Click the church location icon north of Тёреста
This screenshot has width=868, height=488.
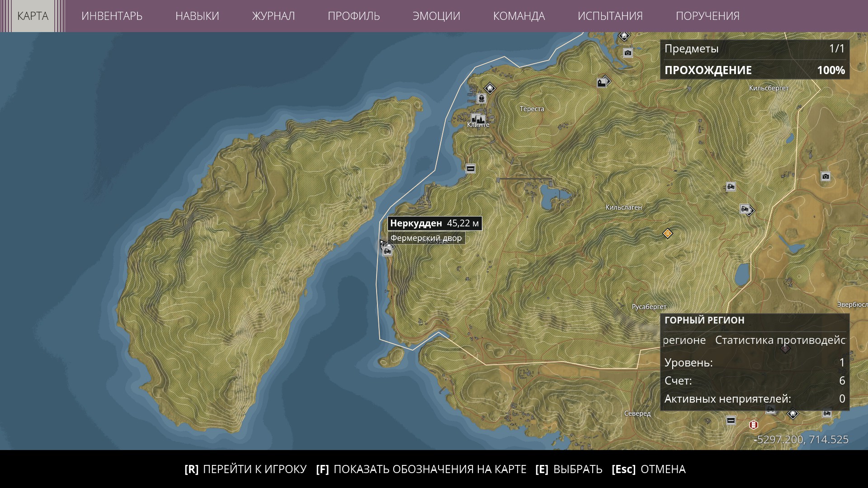pyautogui.click(x=602, y=83)
